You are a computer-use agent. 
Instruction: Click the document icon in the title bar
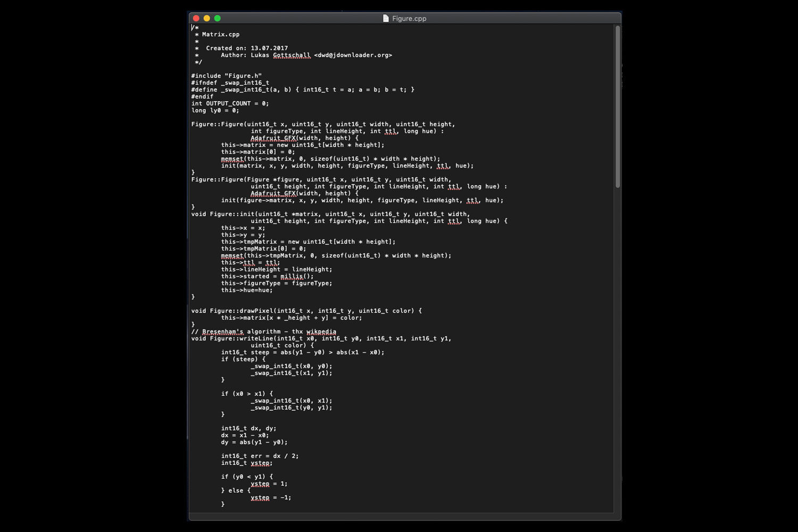point(386,18)
